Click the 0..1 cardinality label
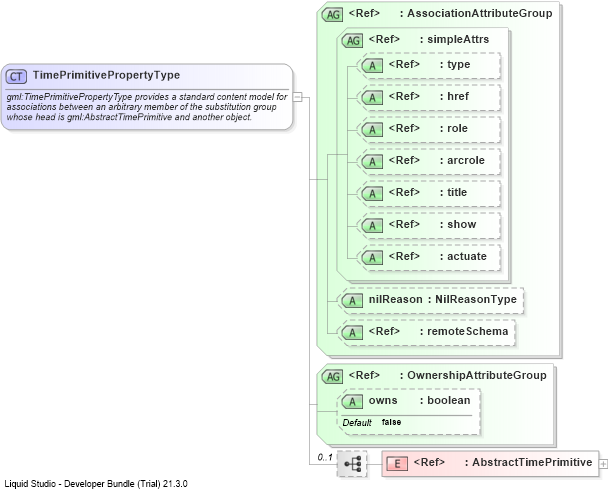608x489 pixels. pos(325,457)
